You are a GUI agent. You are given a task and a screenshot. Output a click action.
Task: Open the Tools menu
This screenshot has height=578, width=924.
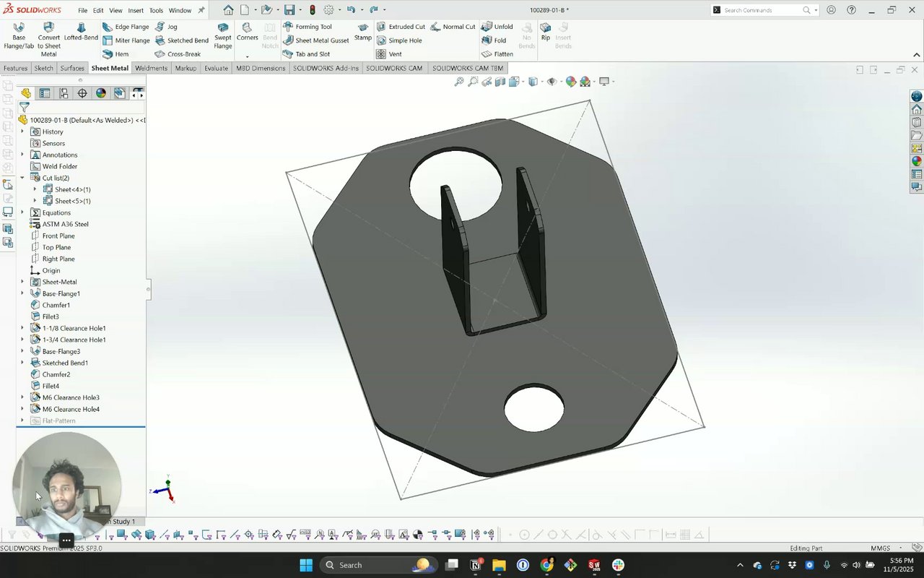(x=156, y=10)
